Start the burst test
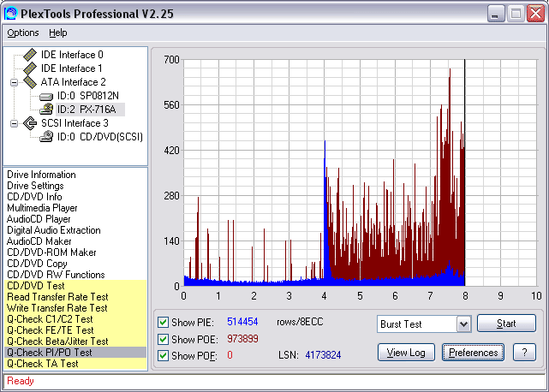Screen dimensions: 549x392 (x=506, y=323)
